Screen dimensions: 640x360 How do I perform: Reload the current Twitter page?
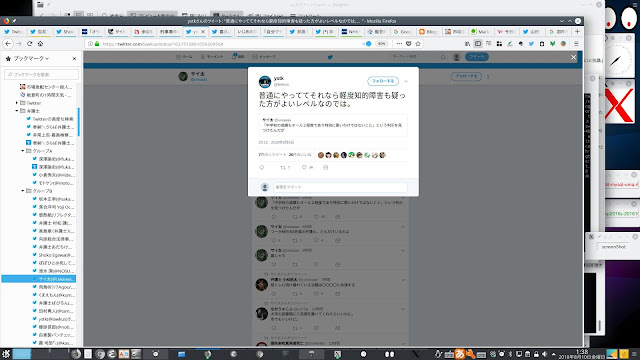pos(29,44)
